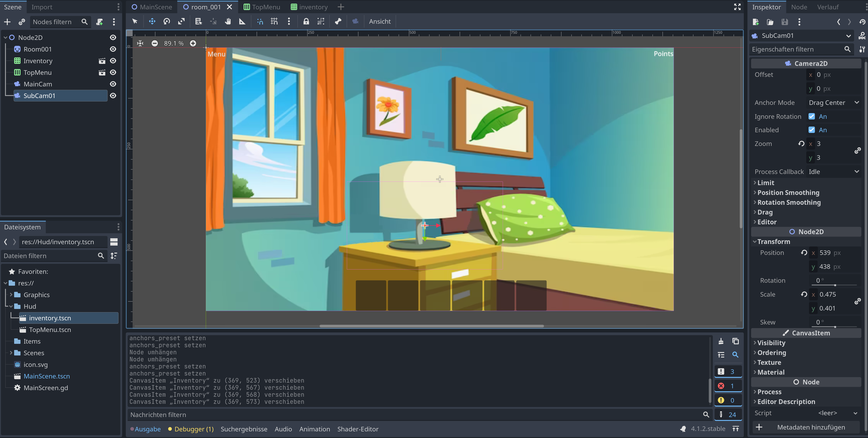Add a new node with plus icon
The image size is (868, 438).
tap(7, 22)
